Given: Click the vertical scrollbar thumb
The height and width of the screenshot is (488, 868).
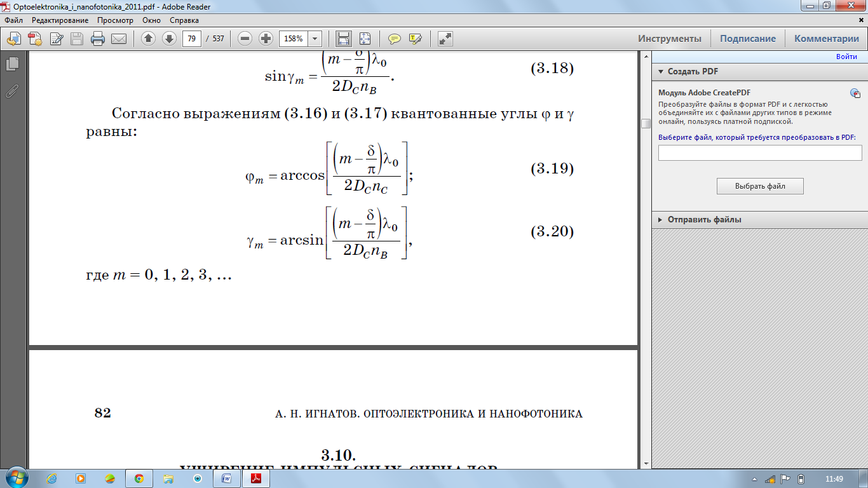Looking at the screenshot, I should 646,123.
